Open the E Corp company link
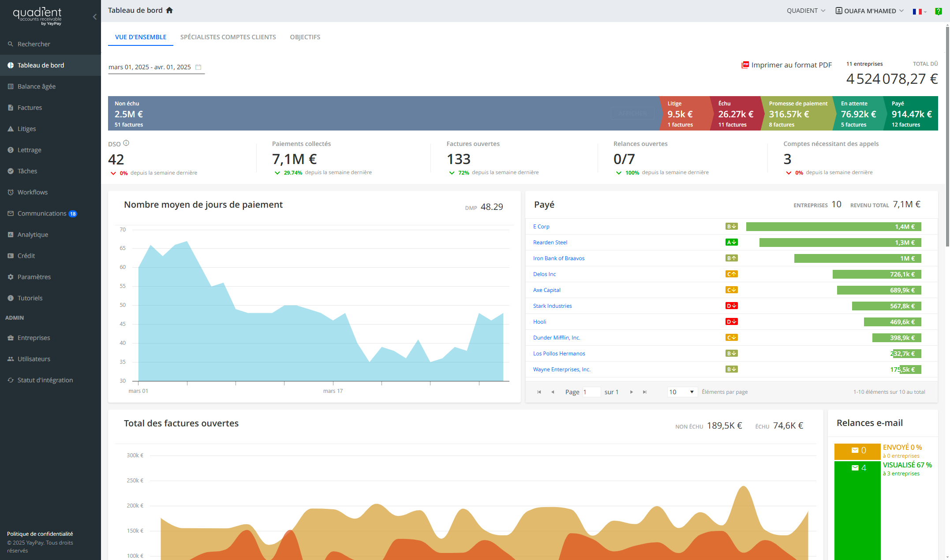The height and width of the screenshot is (560, 950). 541,227
